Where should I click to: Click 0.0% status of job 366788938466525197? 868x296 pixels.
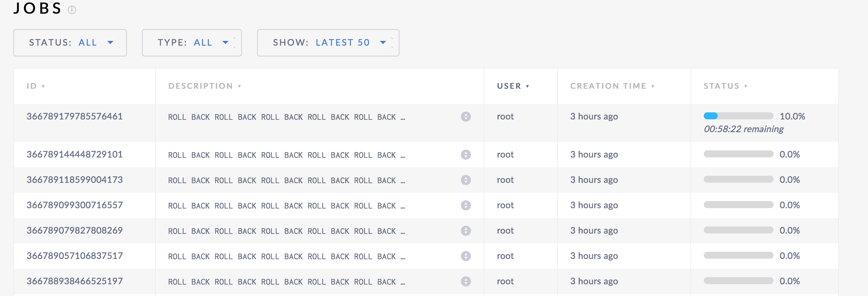click(789, 281)
